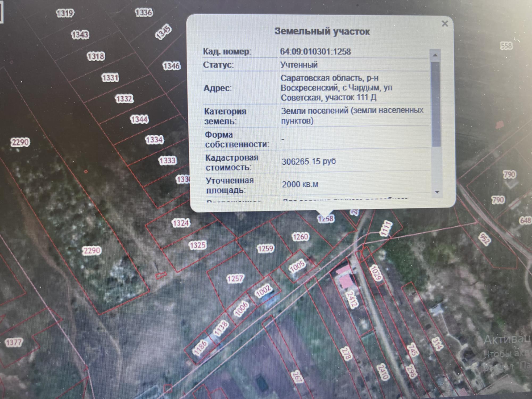Screen dimensions: 532x399
Task: Select parcel 1331 on map
Action: [110, 78]
